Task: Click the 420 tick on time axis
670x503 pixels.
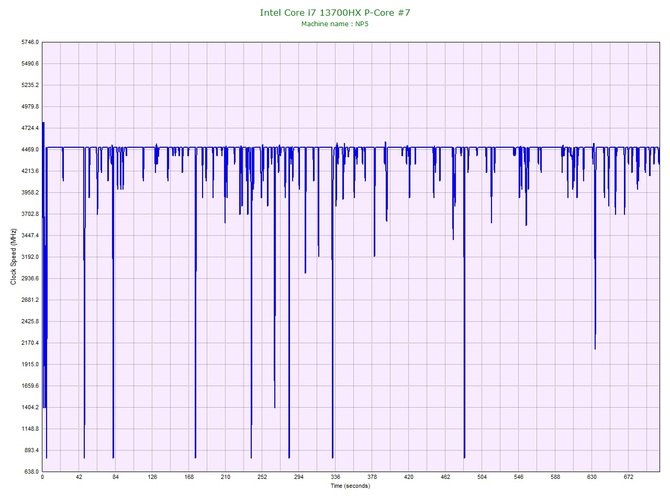Action: [x=409, y=477]
